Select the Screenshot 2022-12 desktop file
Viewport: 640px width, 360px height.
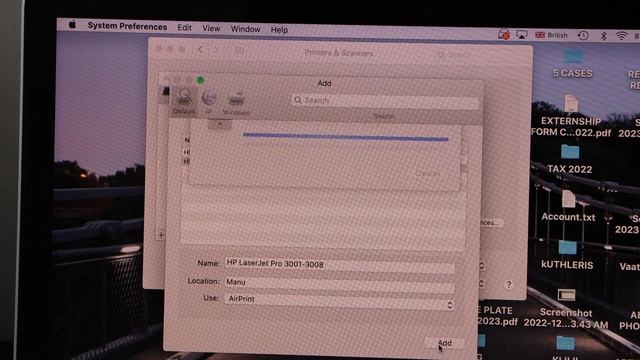click(x=566, y=309)
